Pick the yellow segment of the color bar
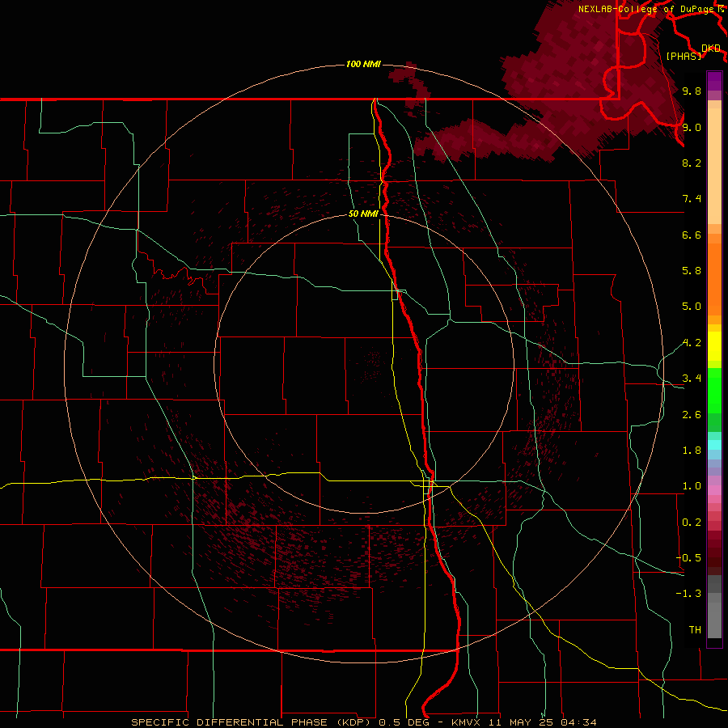728x728 pixels. pos(714,346)
